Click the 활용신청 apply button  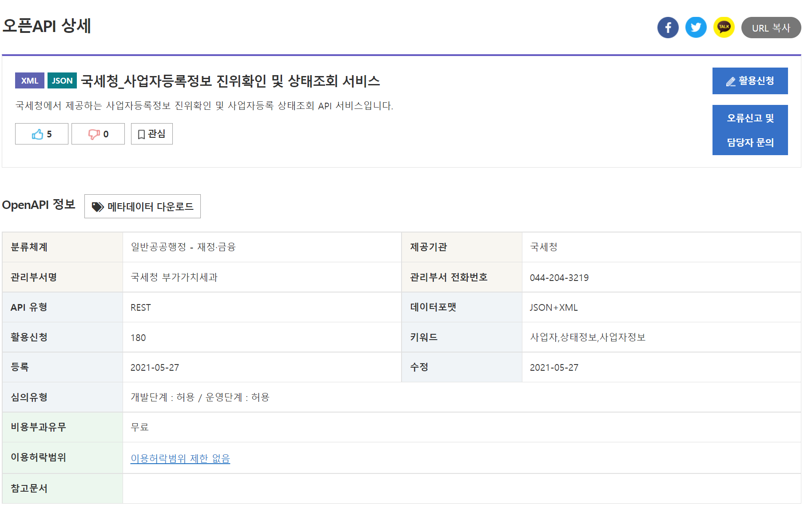(750, 81)
